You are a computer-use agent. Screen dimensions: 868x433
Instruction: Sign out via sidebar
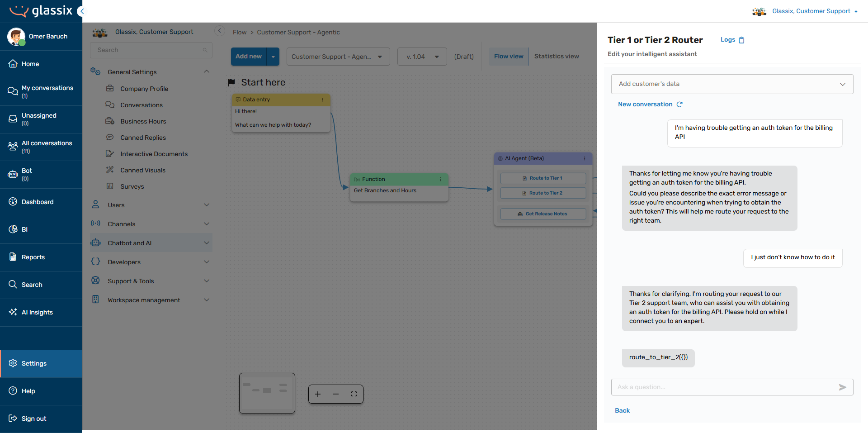(41, 419)
